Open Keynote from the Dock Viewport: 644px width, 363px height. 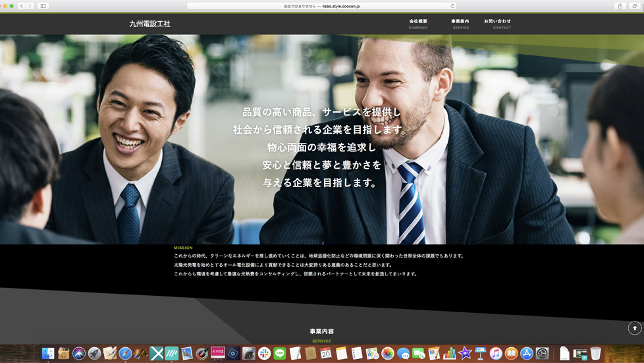480,353
